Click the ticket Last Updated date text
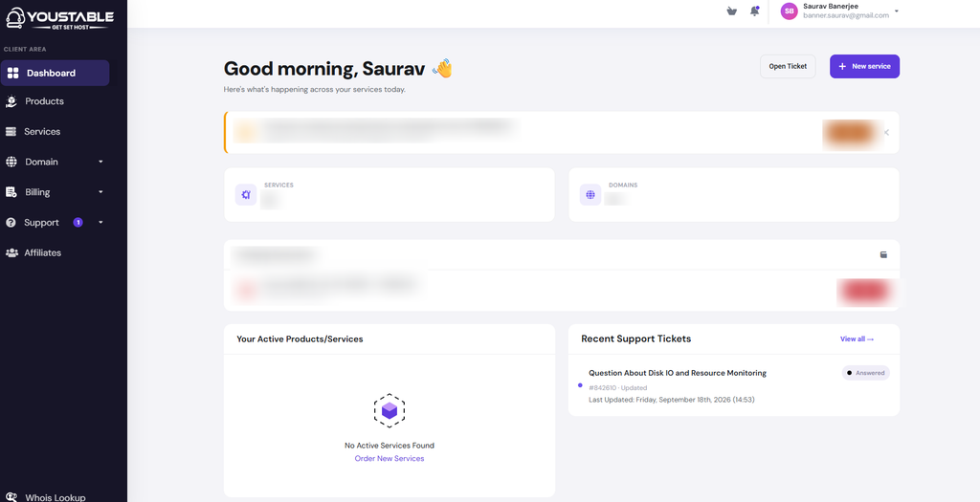Viewport: 980px width, 502px height. 671,400
